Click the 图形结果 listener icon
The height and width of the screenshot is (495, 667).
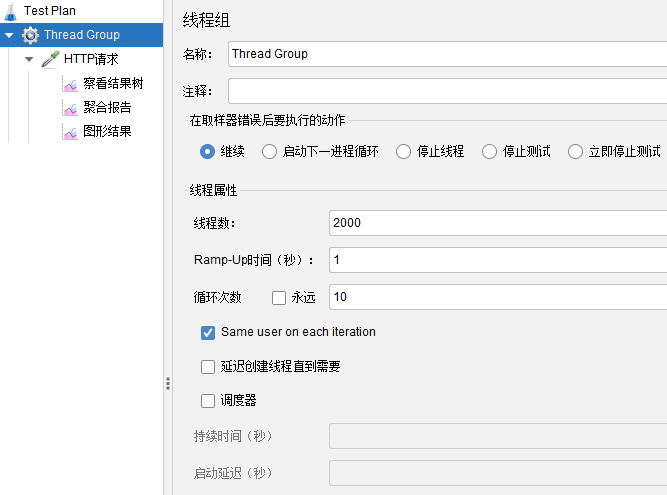(70, 132)
